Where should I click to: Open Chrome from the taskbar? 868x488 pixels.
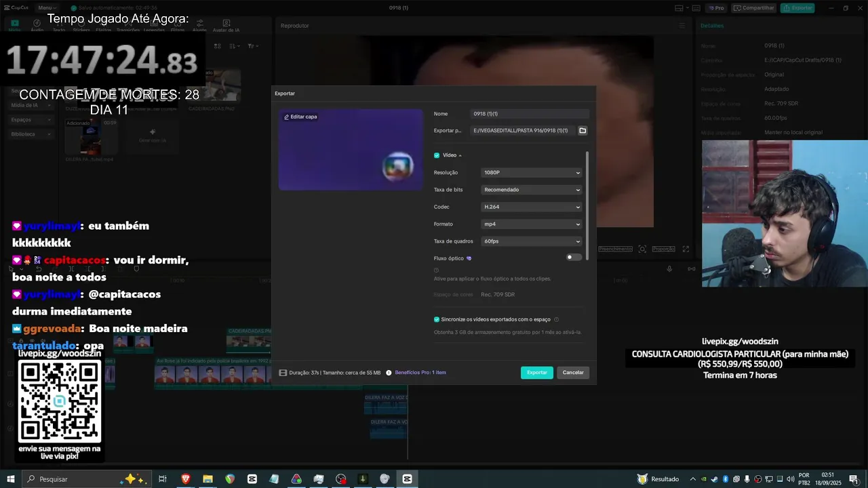click(x=230, y=479)
